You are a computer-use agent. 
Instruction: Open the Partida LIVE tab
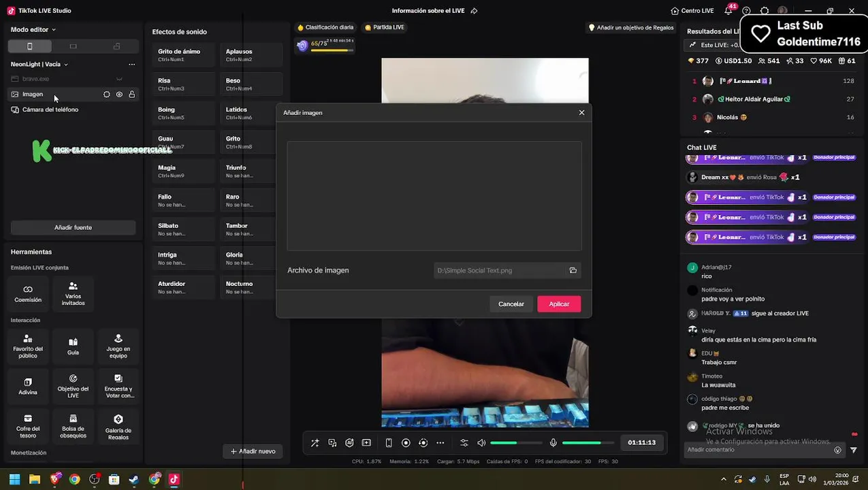pos(385,27)
